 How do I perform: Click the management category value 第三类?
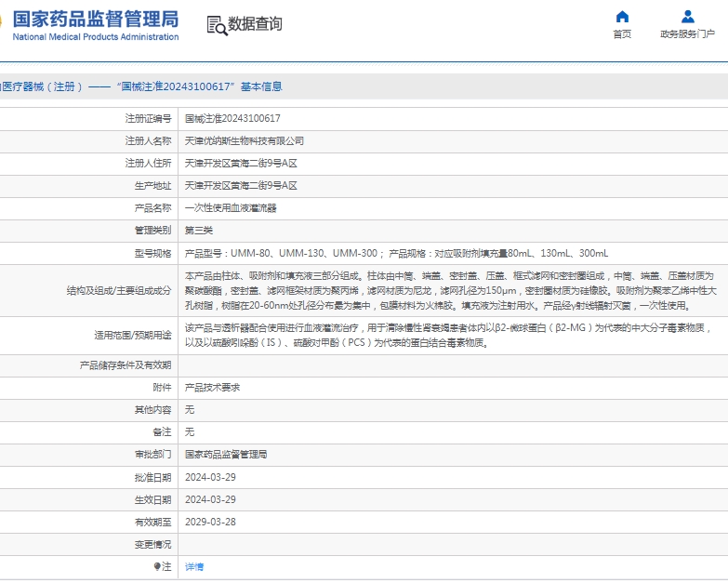click(199, 231)
